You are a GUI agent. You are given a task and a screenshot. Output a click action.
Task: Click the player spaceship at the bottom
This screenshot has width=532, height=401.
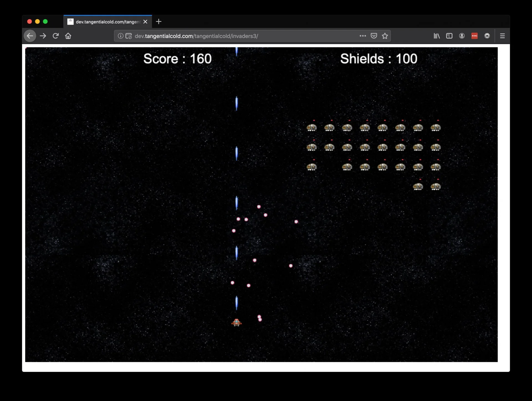coord(236,322)
